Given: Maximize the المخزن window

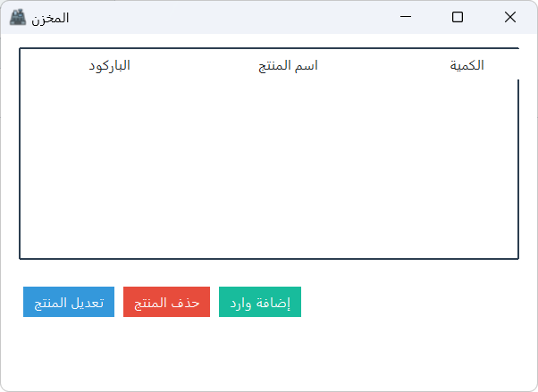Looking at the screenshot, I should 458,17.
